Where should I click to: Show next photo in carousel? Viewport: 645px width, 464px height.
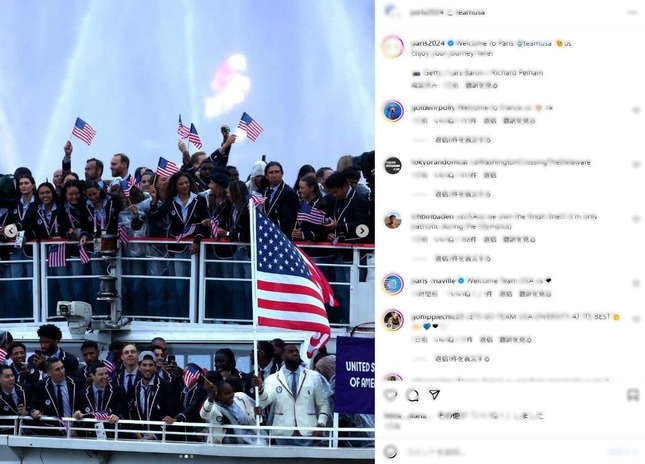click(362, 231)
